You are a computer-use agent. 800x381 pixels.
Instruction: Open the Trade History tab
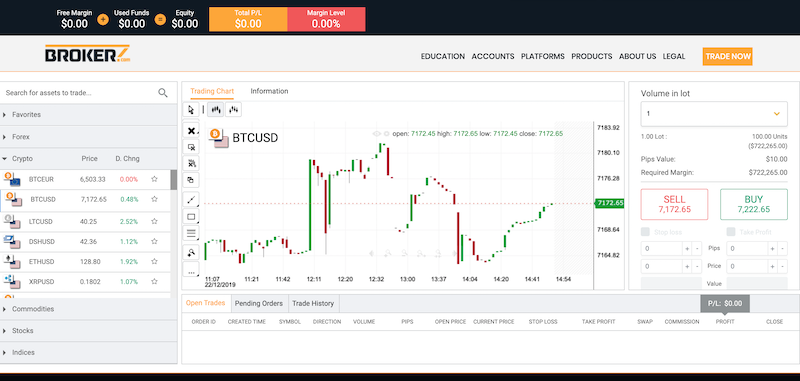click(313, 303)
